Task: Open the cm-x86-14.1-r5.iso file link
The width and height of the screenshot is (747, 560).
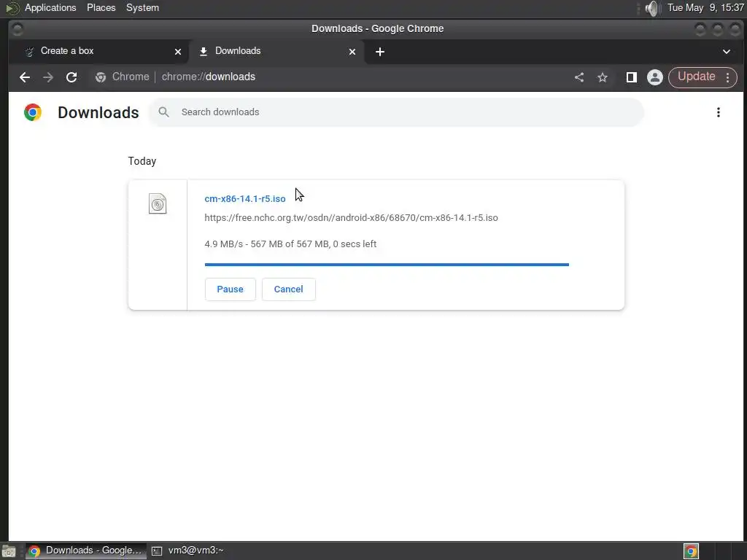Action: point(245,198)
